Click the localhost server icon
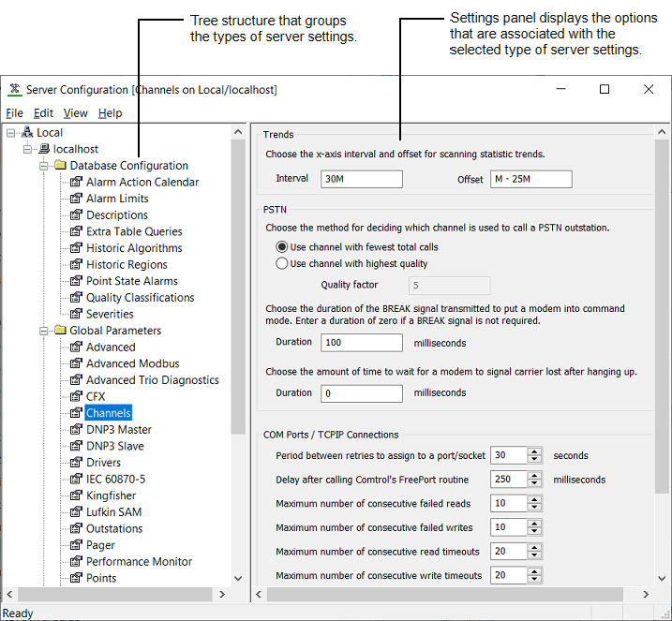Viewport: 672px width, 621px height. tap(43, 150)
